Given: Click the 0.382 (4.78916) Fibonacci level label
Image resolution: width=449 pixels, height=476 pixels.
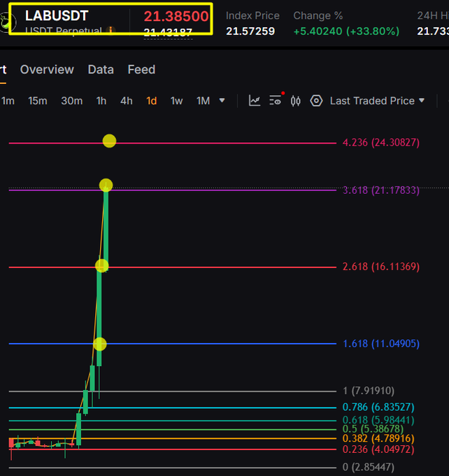Looking at the screenshot, I should [378, 438].
